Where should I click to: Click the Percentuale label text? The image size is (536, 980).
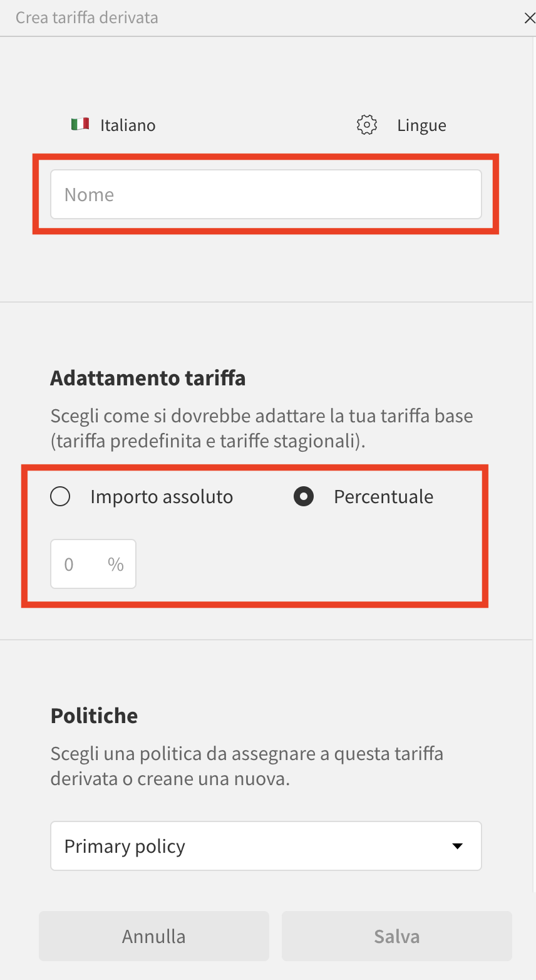tap(384, 497)
